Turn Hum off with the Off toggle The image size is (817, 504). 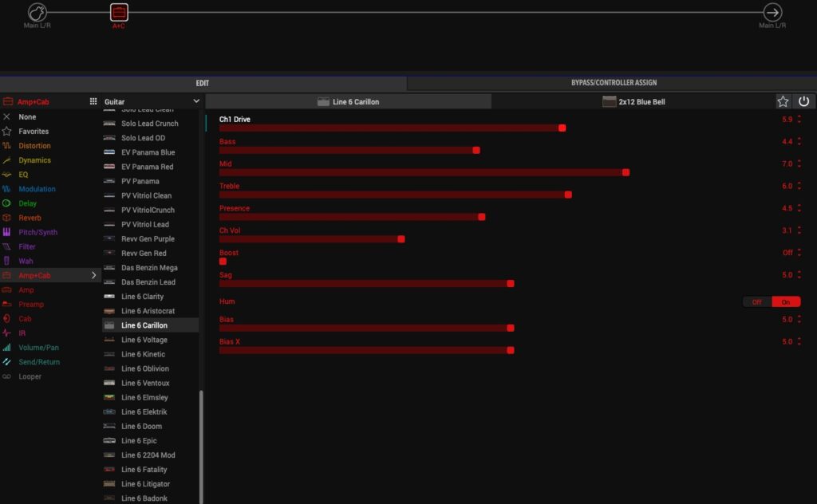[x=756, y=301]
